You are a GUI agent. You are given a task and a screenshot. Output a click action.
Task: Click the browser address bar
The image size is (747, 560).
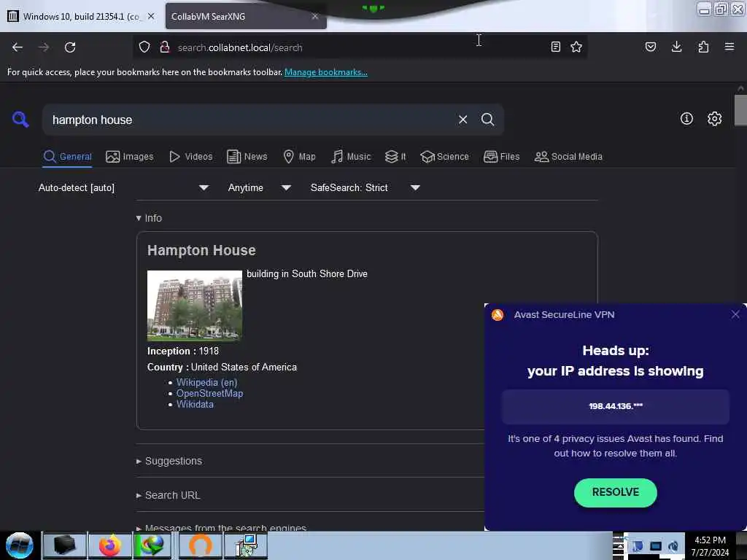360,47
